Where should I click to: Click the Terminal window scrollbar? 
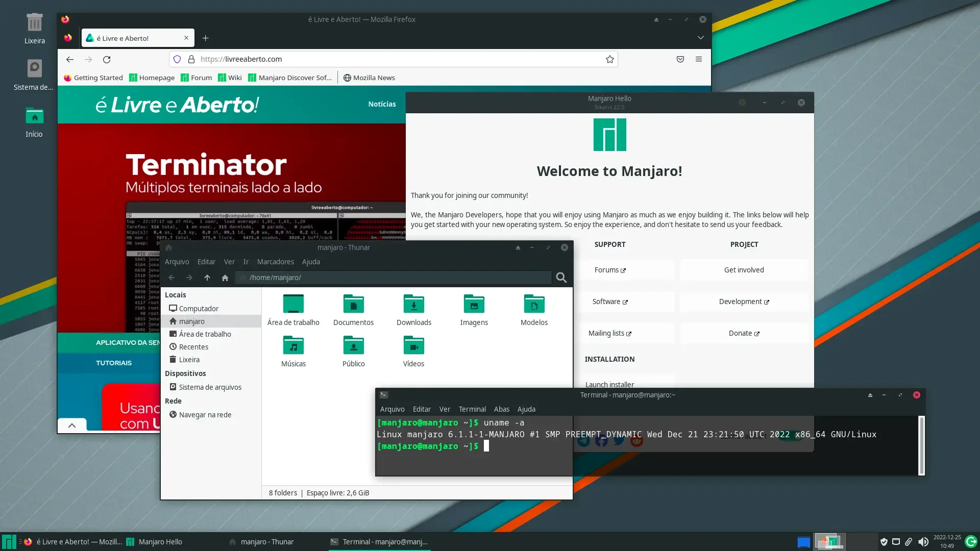(x=921, y=445)
